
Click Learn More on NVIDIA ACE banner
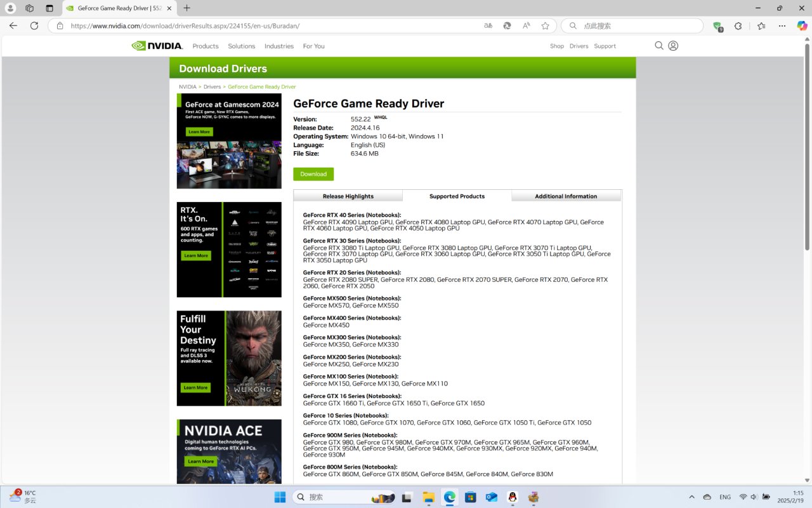[200, 462]
